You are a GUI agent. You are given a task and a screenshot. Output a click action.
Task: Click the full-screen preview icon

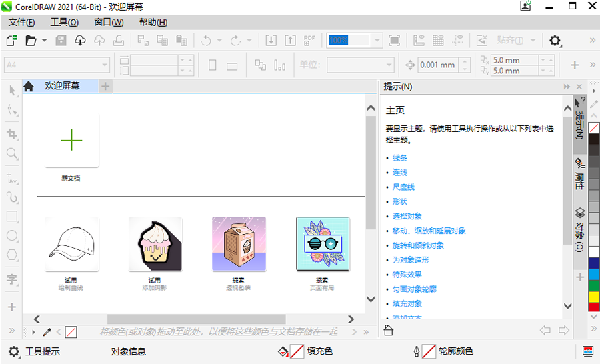[x=394, y=40]
